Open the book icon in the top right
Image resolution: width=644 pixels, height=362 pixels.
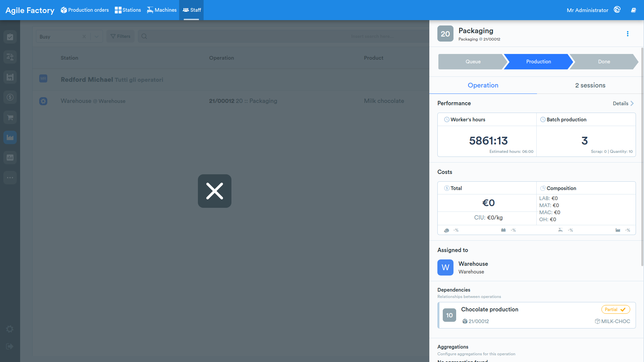coord(634,10)
